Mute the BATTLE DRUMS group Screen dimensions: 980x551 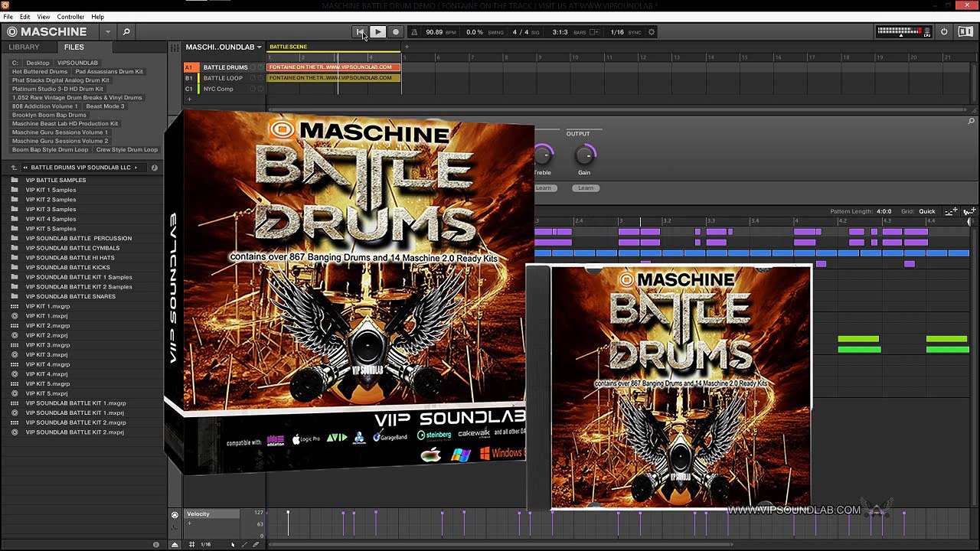(253, 67)
